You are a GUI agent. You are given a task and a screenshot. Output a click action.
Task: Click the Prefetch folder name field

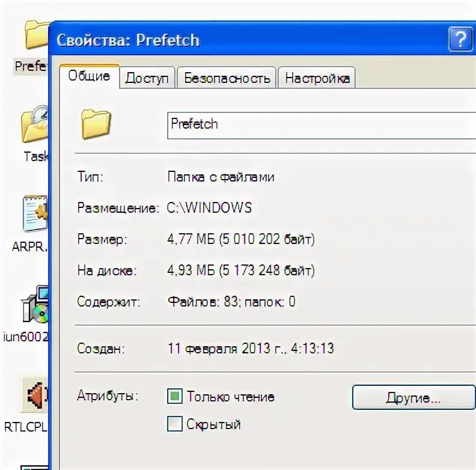[x=321, y=125]
